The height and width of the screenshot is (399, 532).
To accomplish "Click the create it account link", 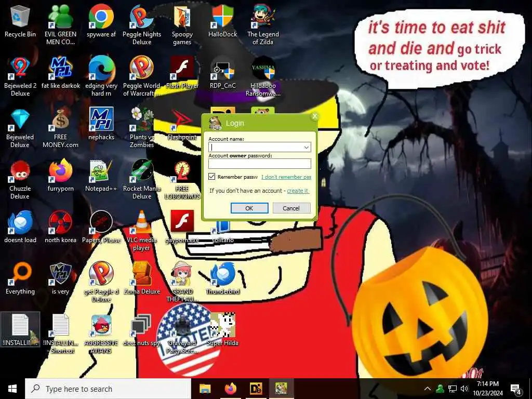I will pyautogui.click(x=298, y=191).
